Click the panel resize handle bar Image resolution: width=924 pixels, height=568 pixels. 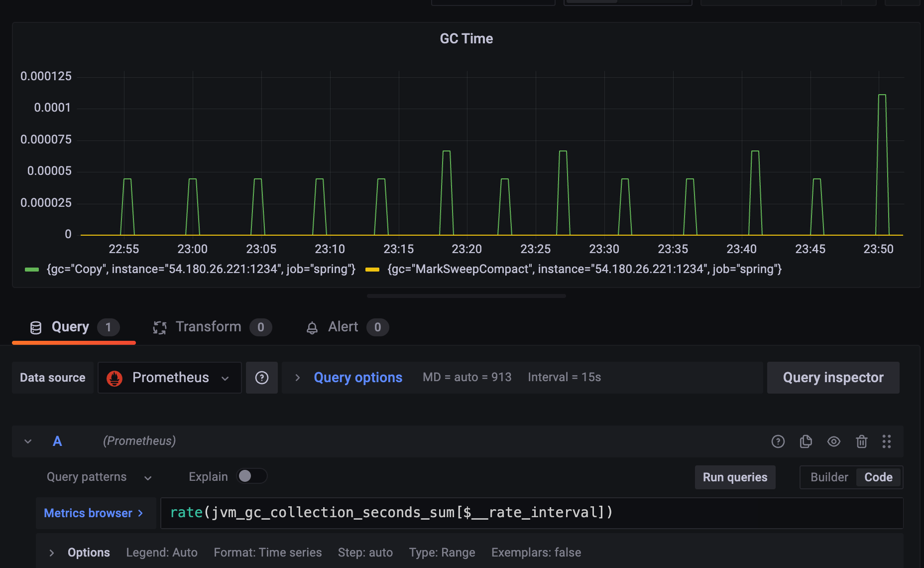coord(466,296)
